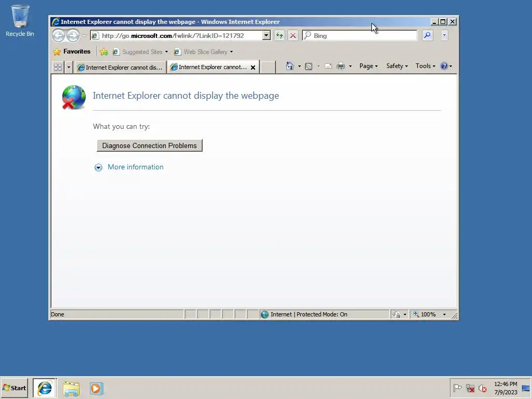Click the More information link text
Screen dimensions: 532x399
point(136,167)
